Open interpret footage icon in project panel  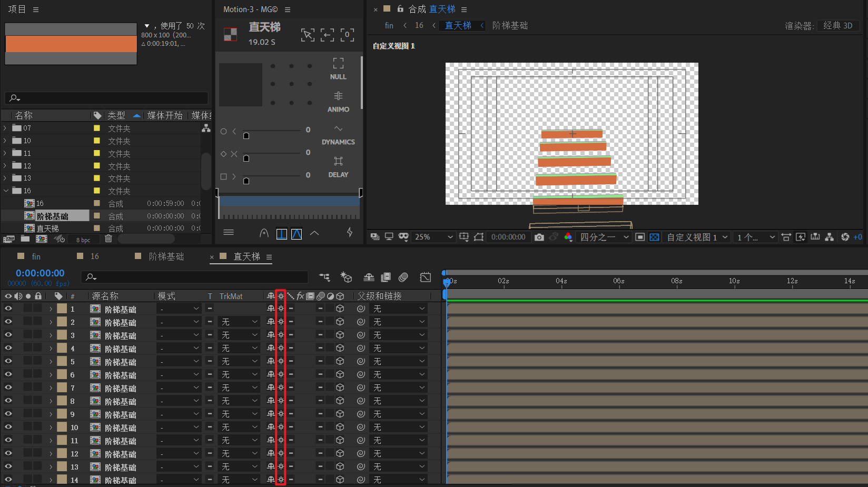(x=8, y=238)
